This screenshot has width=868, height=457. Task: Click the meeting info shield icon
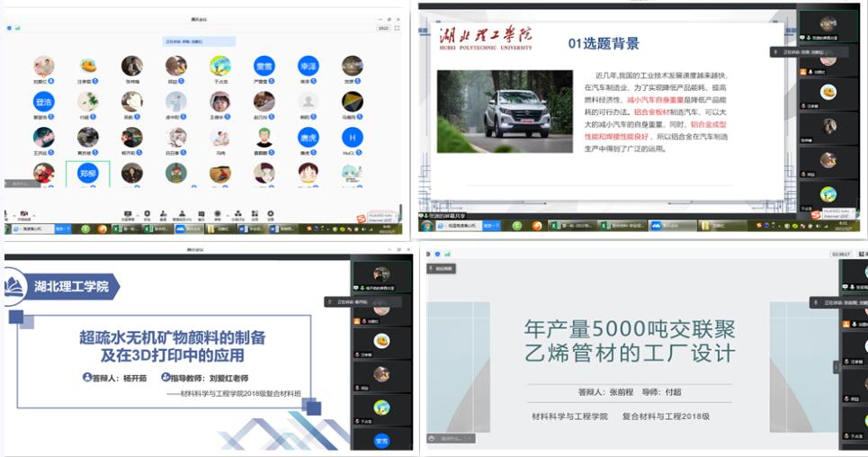pos(9,28)
